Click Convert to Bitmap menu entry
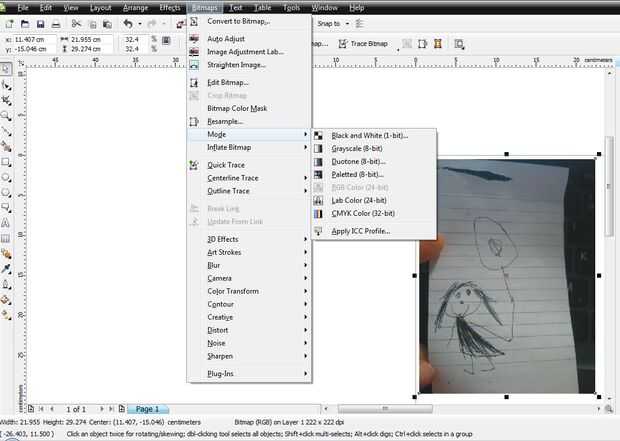620x441 pixels. [249, 21]
